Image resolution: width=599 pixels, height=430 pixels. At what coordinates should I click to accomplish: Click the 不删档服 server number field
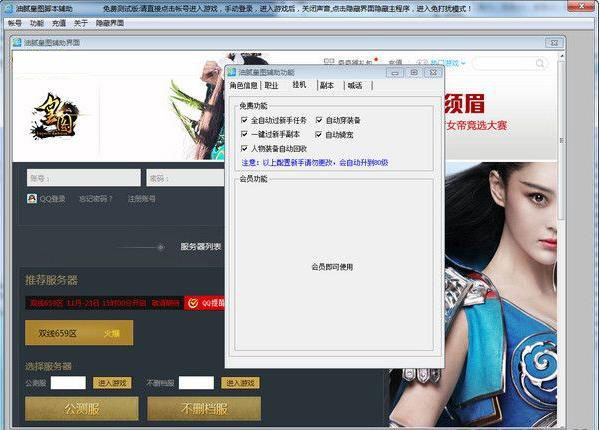[196, 383]
